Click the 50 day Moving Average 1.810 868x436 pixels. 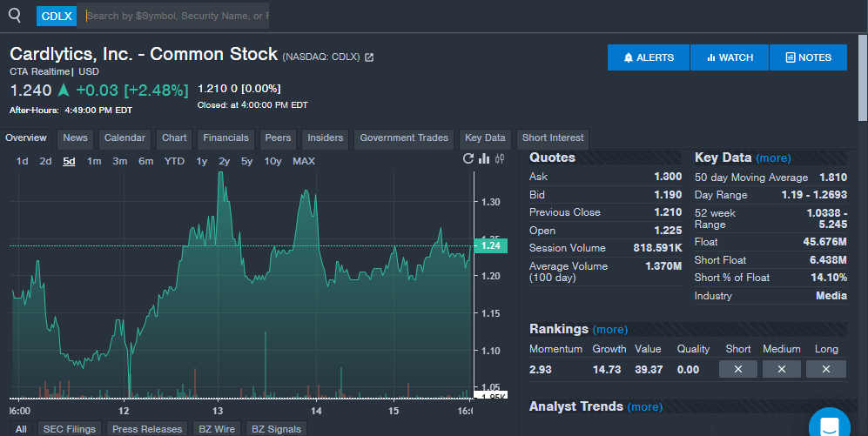833,178
